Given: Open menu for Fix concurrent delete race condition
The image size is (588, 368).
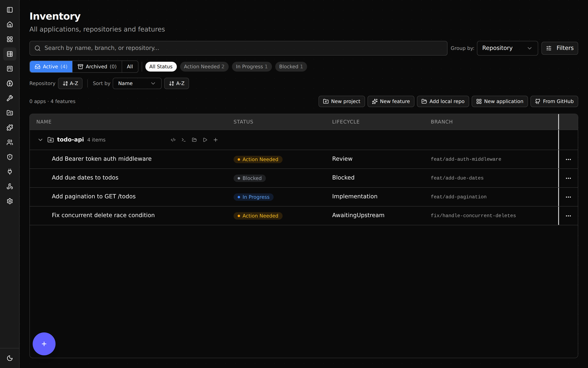Looking at the screenshot, I should [568, 216].
